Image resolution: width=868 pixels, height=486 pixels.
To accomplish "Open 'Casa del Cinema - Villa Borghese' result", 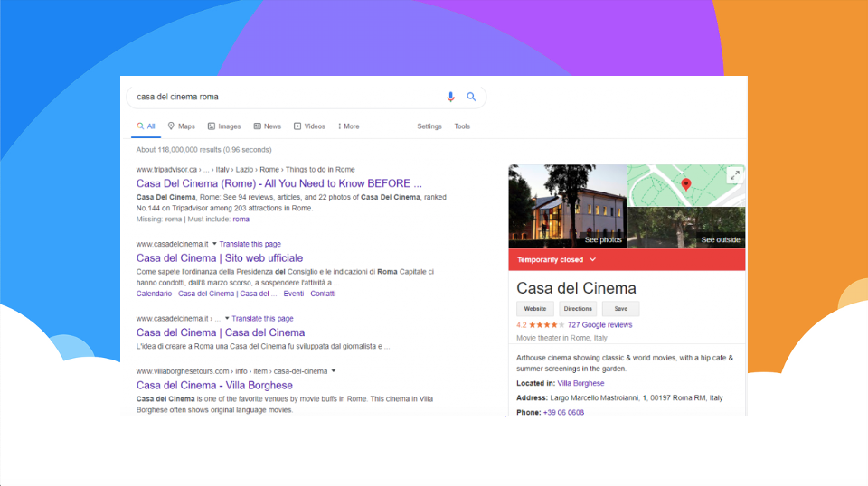I will (214, 386).
